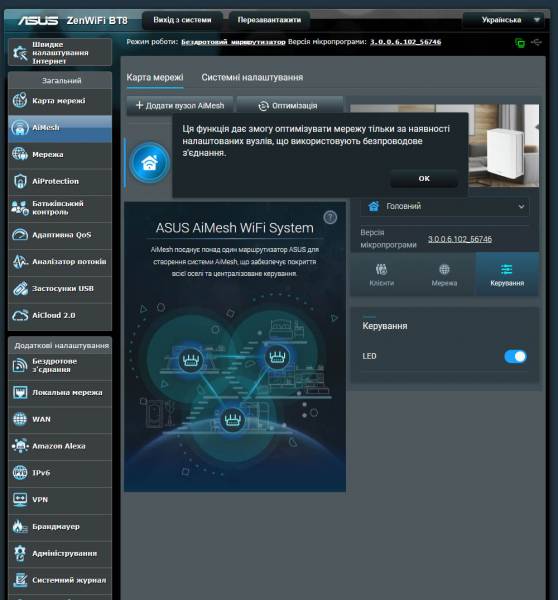This screenshot has height=600, width=558.
Task: Click the IPv6 icon
Action: [20, 473]
